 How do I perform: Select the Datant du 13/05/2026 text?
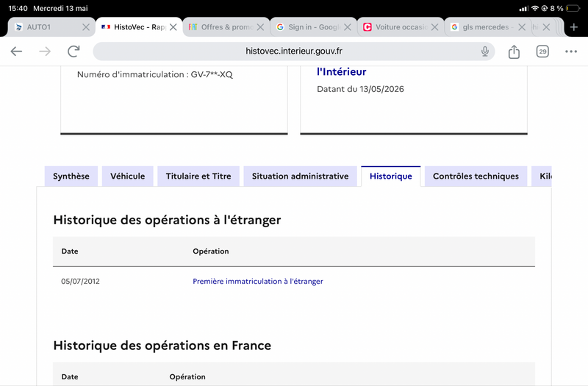click(360, 89)
